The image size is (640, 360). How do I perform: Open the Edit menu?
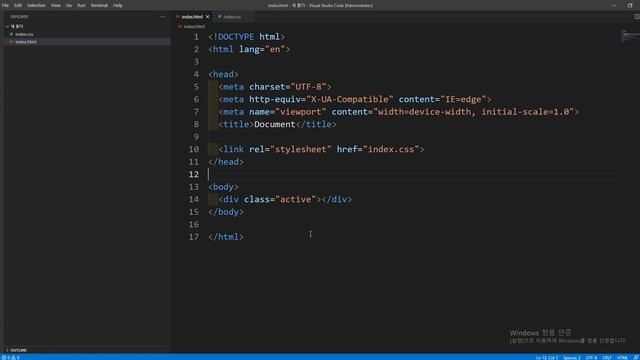click(x=18, y=5)
